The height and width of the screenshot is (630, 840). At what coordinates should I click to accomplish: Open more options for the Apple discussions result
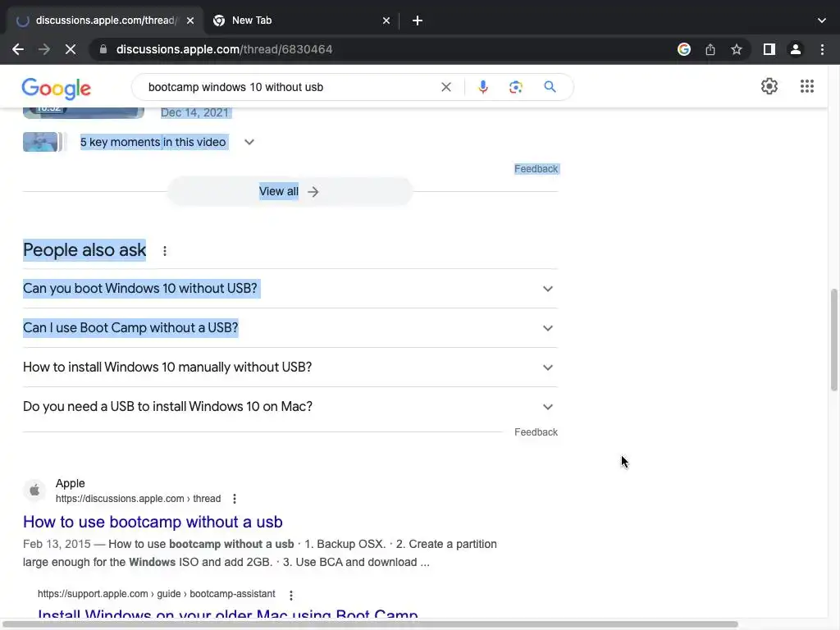point(234,499)
